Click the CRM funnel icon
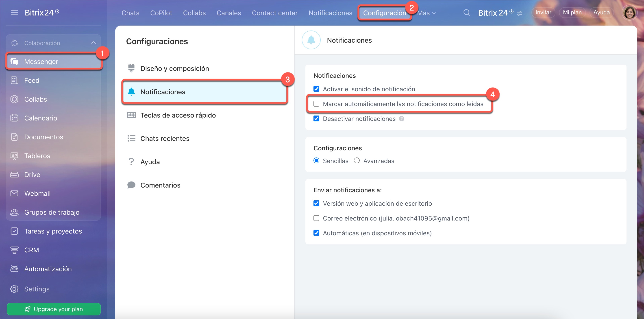Image resolution: width=644 pixels, height=319 pixels. coord(14,250)
